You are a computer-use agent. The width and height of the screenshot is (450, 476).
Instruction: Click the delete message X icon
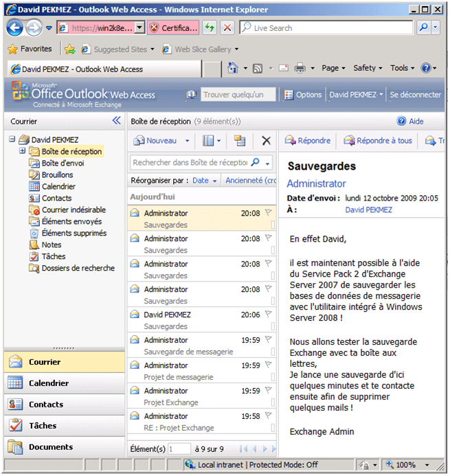click(266, 141)
